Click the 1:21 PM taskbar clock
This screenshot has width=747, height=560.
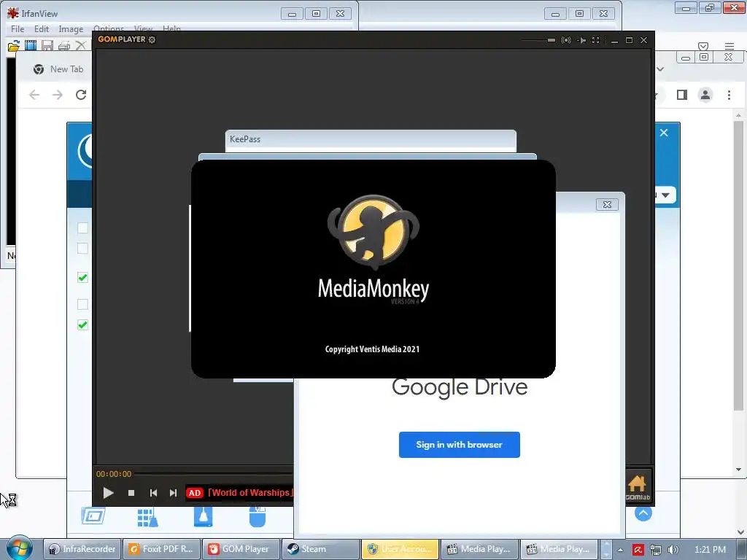tap(710, 550)
